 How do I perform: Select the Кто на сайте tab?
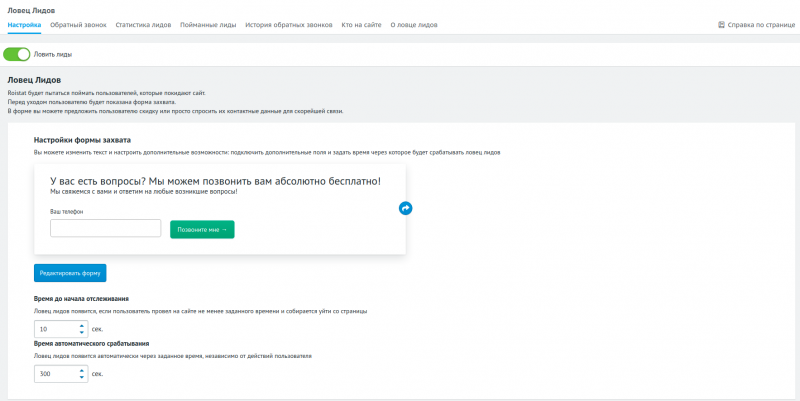pyautogui.click(x=360, y=25)
